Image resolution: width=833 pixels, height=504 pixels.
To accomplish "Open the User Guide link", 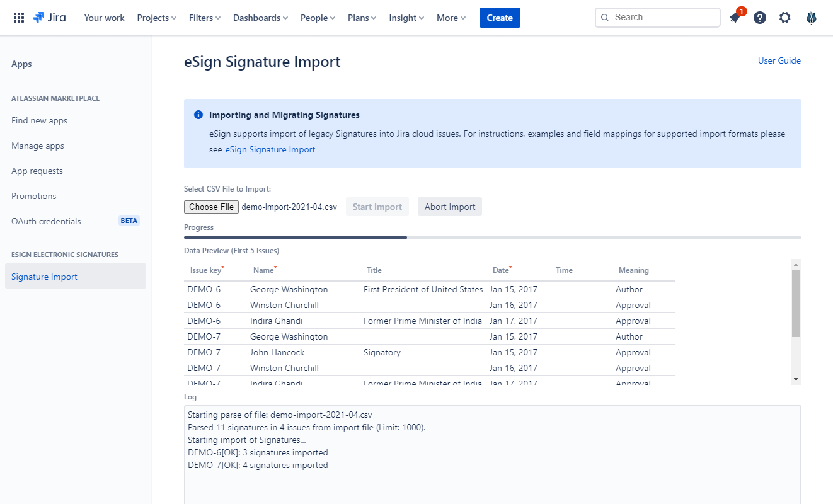I will tap(779, 60).
